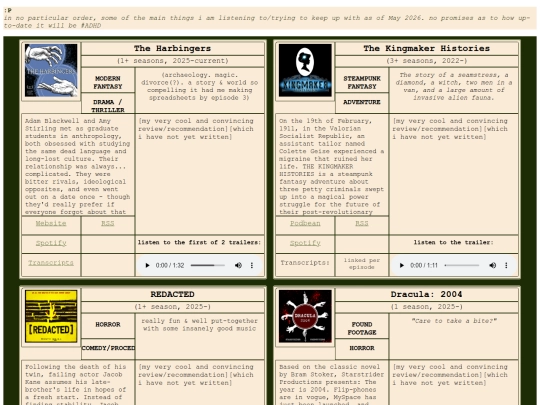Open the Kingmaker Histories Podbean link
This screenshot has height=405, width=540.
[x=305, y=223]
